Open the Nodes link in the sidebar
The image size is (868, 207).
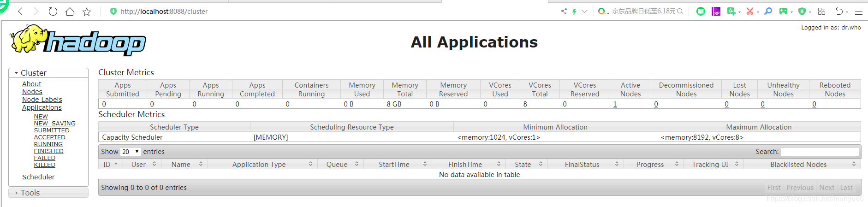(x=32, y=92)
